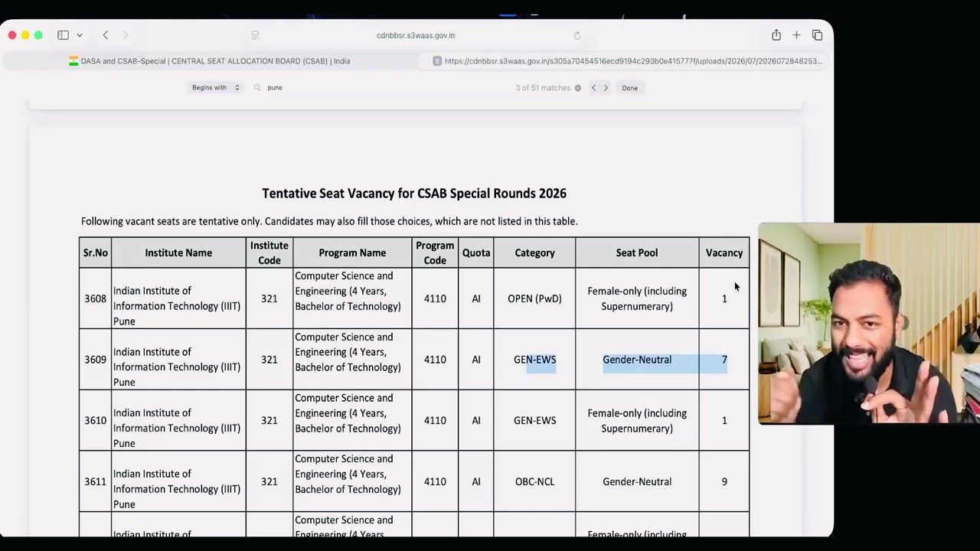
Task: Jump to previous find match
Action: pyautogui.click(x=593, y=88)
